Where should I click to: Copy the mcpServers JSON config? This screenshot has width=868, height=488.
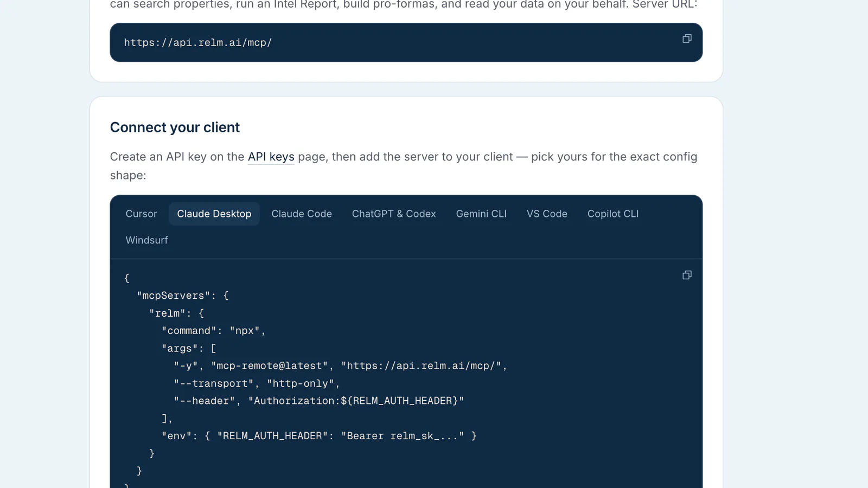pyautogui.click(x=687, y=275)
